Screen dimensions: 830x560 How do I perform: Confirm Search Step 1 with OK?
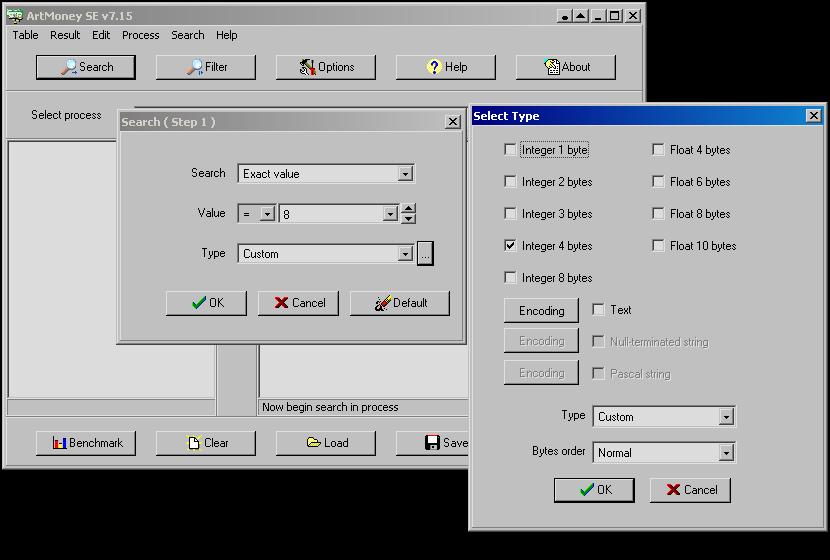206,303
